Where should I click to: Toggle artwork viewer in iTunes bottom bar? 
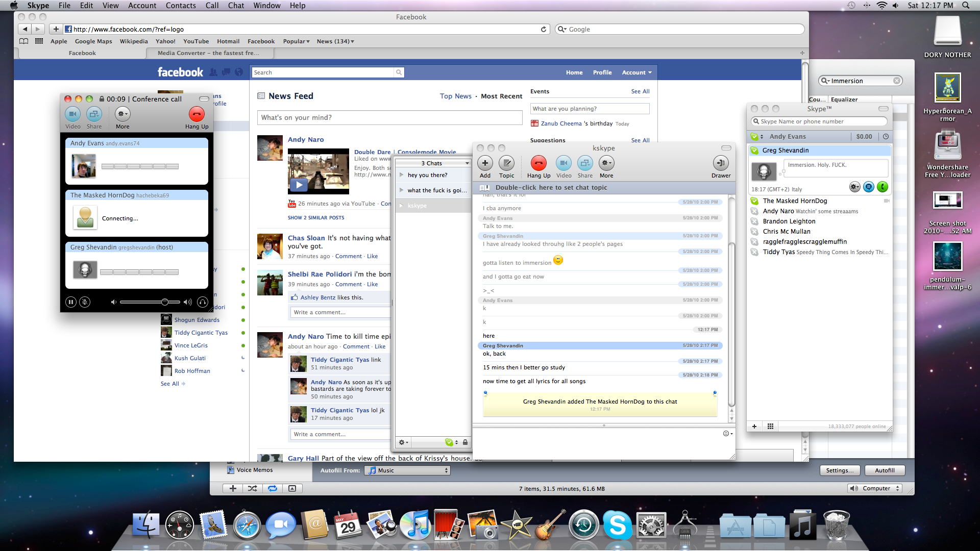coord(292,489)
